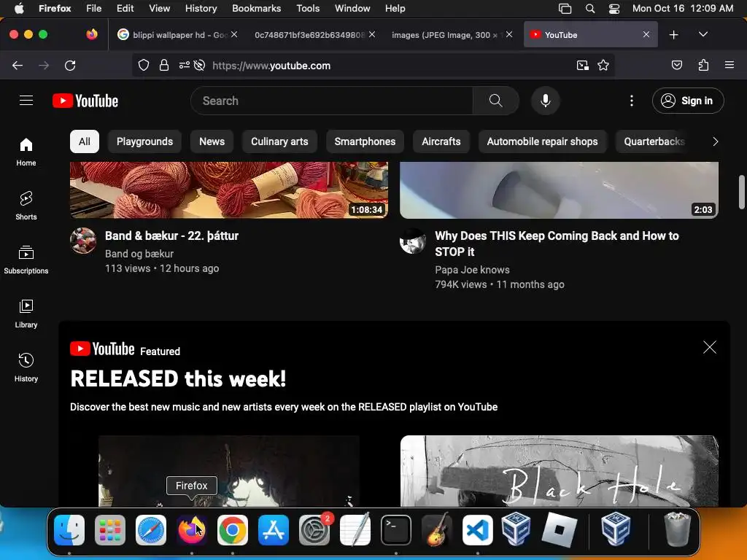Open Launchpad from the Dock
This screenshot has width=747, height=560.
[x=110, y=530]
